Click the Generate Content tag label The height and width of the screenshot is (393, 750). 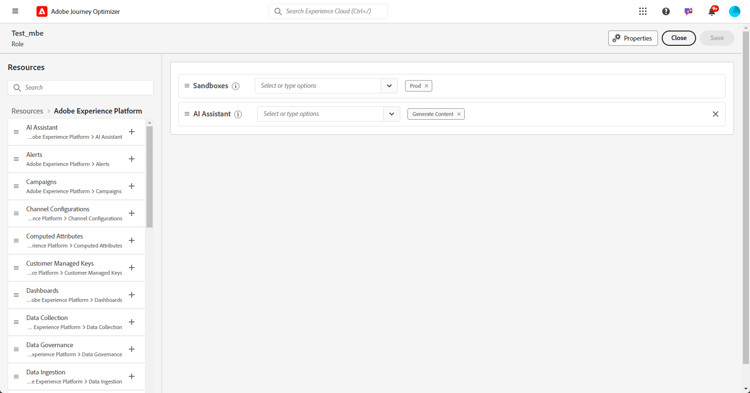[x=432, y=114]
